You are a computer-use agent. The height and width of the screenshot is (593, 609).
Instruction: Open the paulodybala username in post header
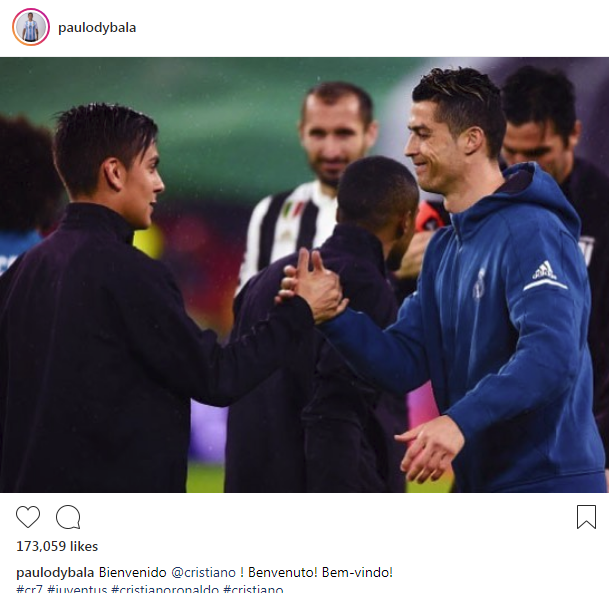click(97, 28)
